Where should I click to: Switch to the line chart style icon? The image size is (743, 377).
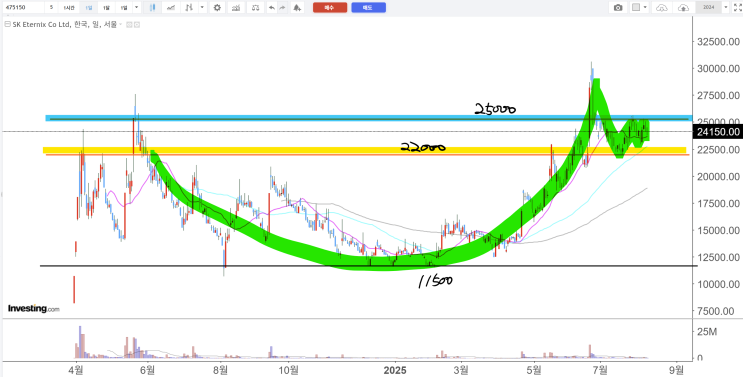pos(171,8)
